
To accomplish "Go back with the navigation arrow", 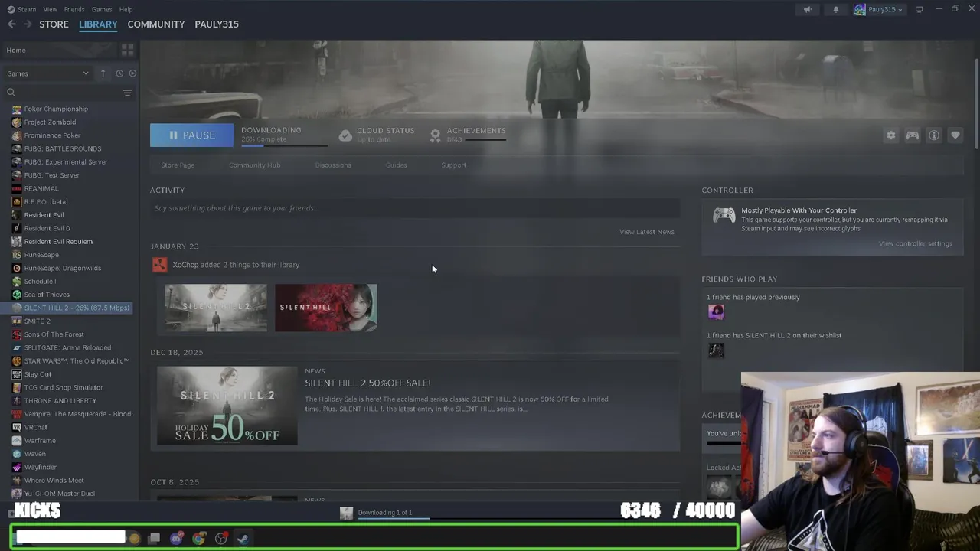I will [11, 24].
